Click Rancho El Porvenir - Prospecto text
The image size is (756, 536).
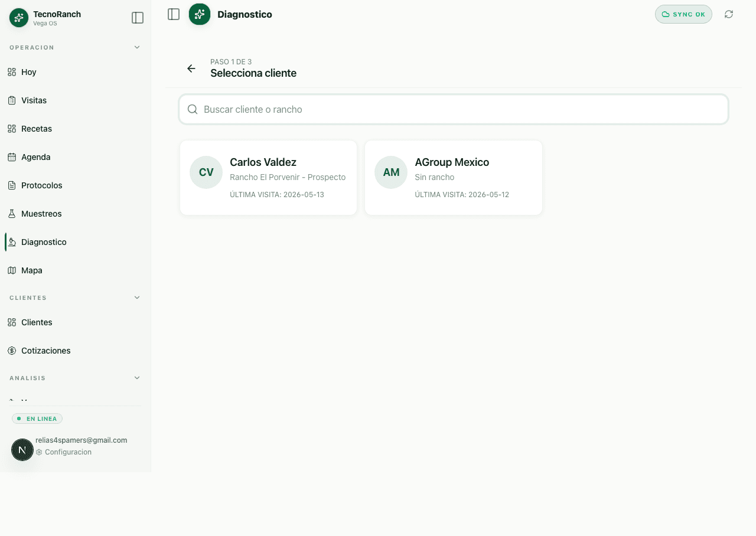[288, 177]
